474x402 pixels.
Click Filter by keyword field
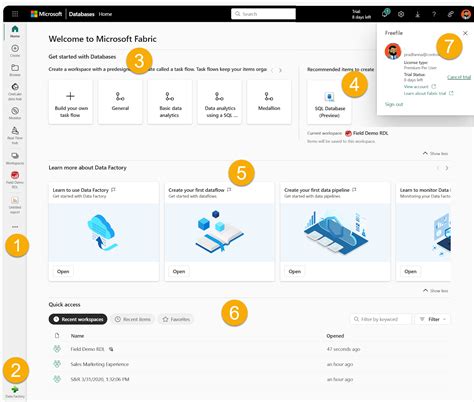coord(380,319)
